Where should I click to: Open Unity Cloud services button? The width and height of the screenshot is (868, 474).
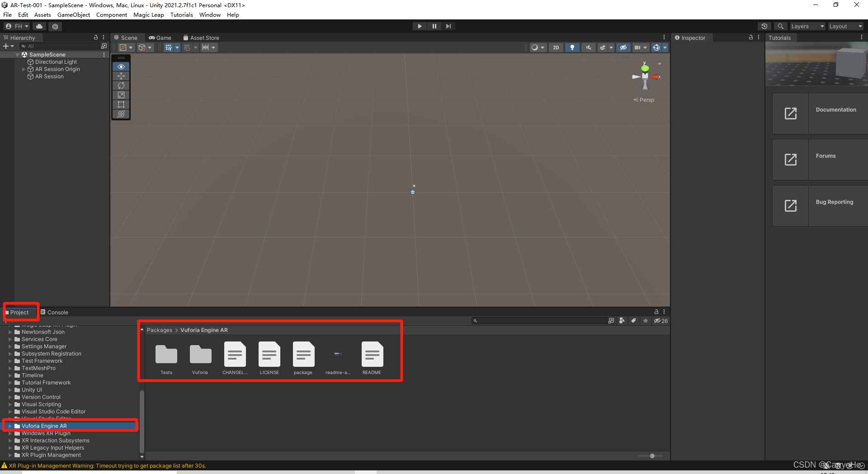tap(39, 26)
